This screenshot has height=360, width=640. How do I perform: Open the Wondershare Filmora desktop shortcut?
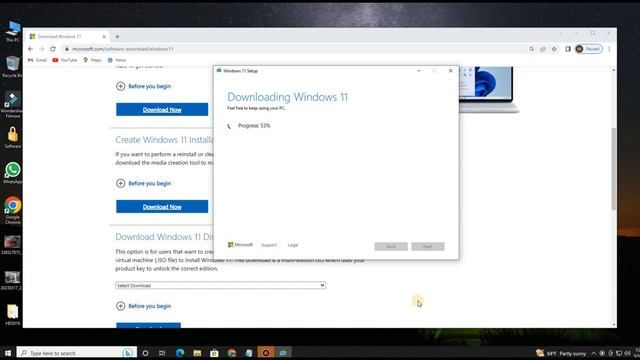[x=12, y=105]
